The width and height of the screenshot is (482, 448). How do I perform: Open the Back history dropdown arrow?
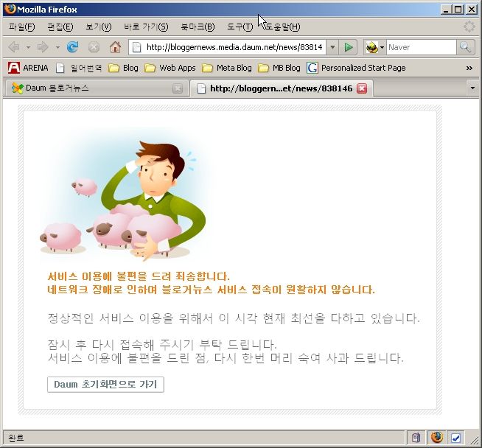coord(28,47)
